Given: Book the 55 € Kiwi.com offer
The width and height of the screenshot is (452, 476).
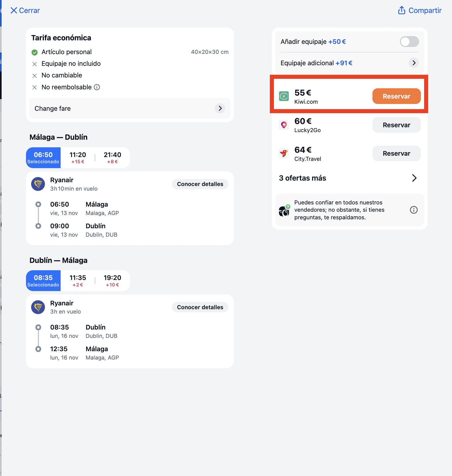Looking at the screenshot, I should [x=396, y=96].
